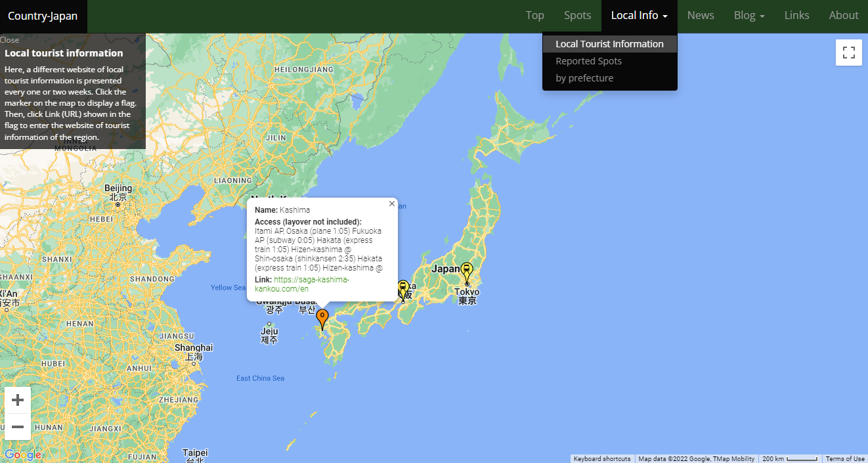Zoom out using the minus control
Image resolution: width=868 pixels, height=463 pixels.
(x=18, y=427)
